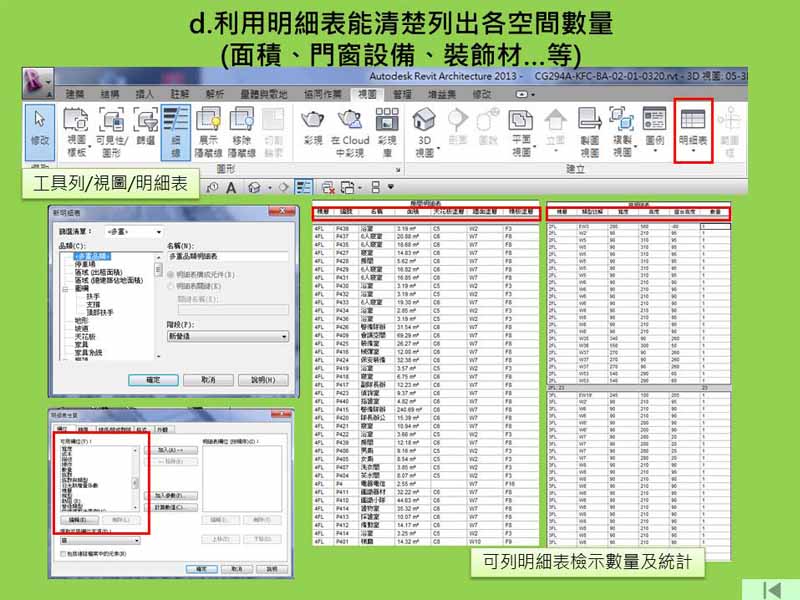Select 明細表關鍵(K) radio option
800x600 pixels.
(x=170, y=286)
